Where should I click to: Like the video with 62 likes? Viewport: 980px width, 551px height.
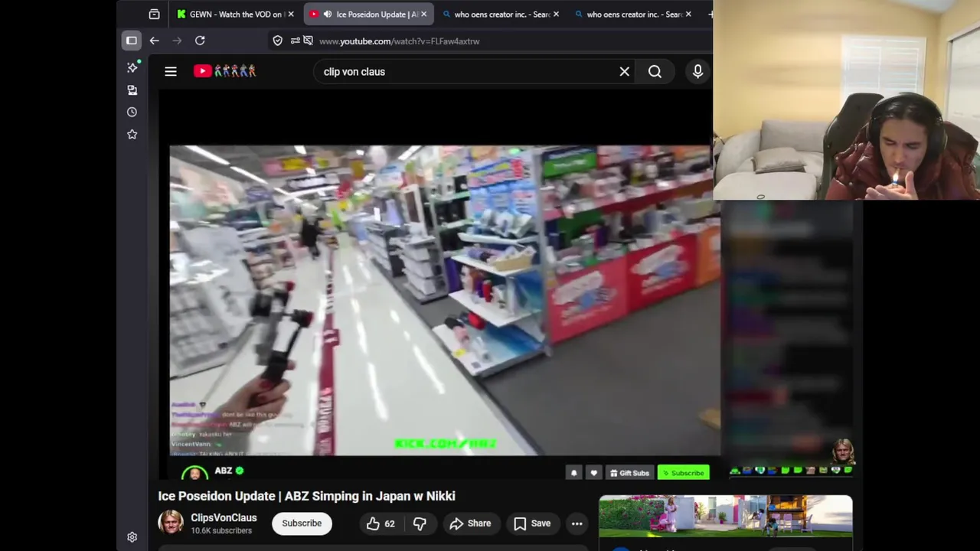coord(381,523)
